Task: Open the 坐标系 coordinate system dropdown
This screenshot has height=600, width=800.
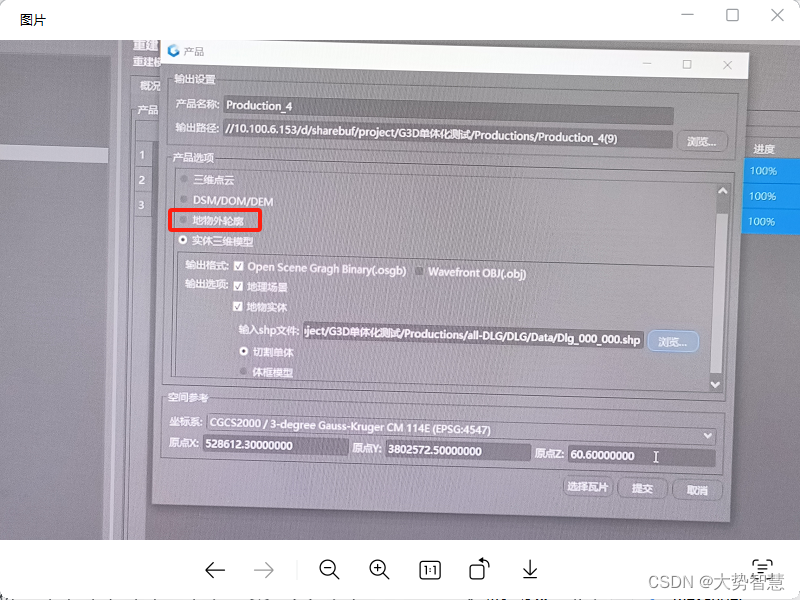Action: pyautogui.click(x=708, y=436)
